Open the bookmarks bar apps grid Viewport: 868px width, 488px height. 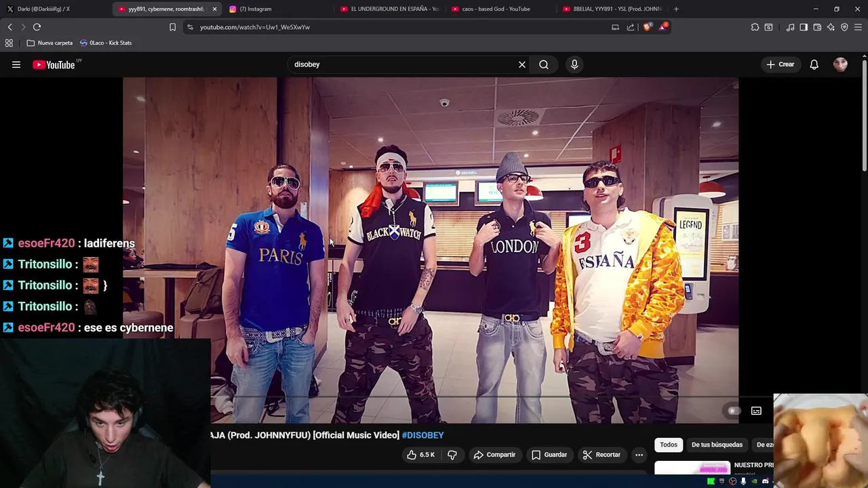(x=9, y=43)
